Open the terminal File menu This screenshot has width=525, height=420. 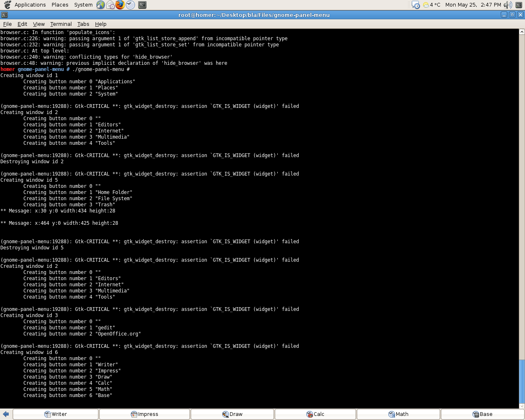tap(7, 24)
